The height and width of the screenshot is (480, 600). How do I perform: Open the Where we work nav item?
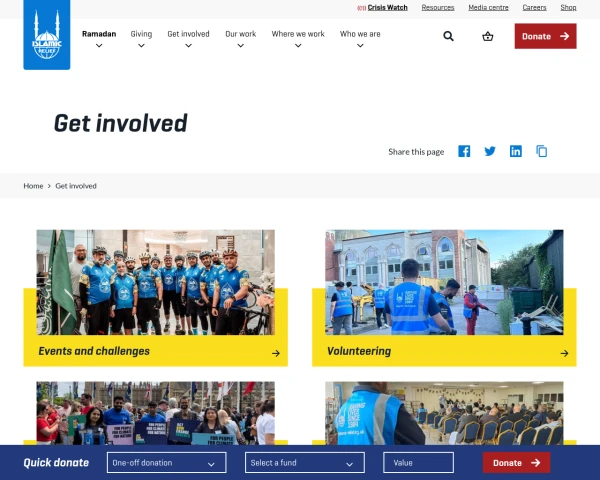(x=298, y=34)
